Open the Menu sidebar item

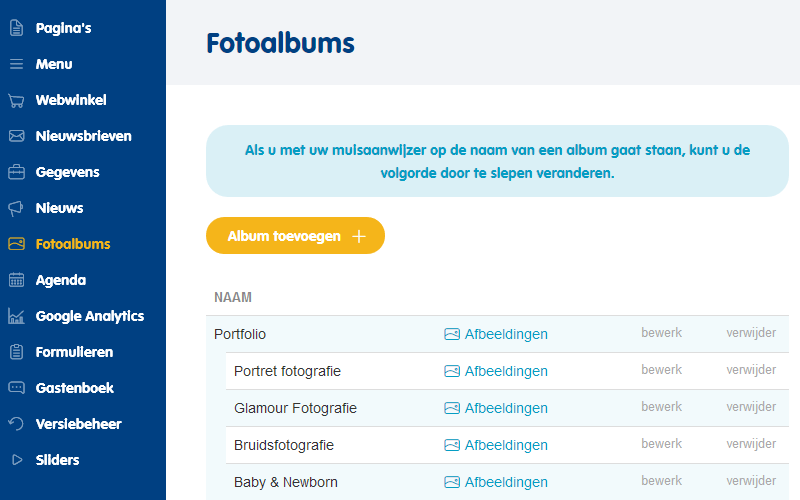[54, 64]
